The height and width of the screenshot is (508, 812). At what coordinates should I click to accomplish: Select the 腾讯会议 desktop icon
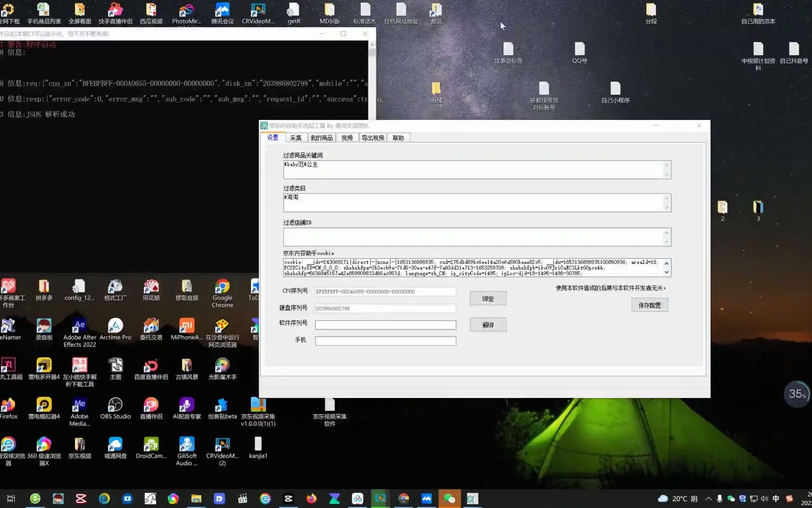click(x=222, y=14)
